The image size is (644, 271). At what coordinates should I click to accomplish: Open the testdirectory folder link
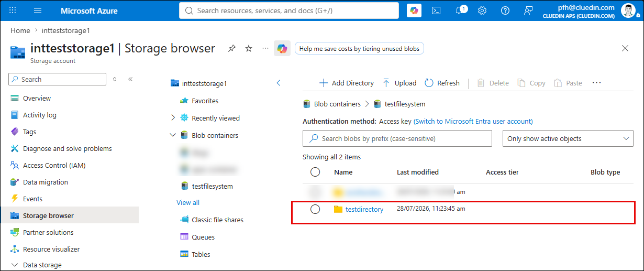(364, 209)
